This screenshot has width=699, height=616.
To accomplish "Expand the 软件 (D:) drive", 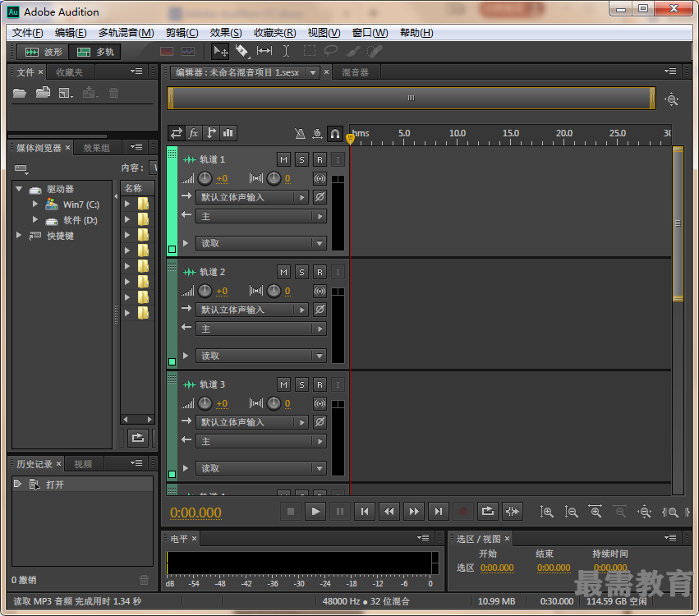I will [x=35, y=220].
